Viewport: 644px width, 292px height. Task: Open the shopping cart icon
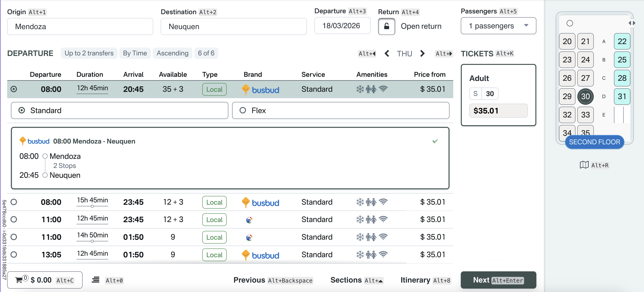19,280
